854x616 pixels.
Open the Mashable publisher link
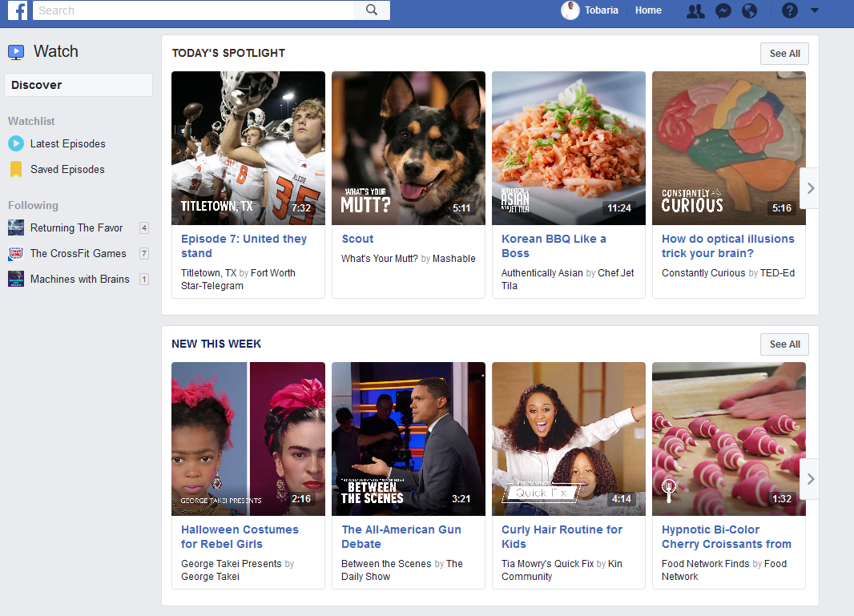click(454, 259)
